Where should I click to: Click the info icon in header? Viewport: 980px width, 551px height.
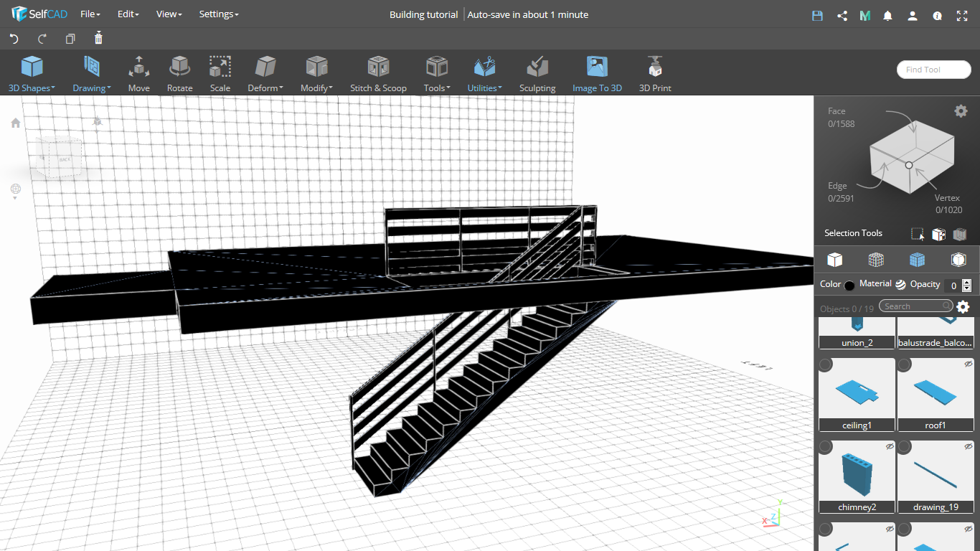[937, 15]
